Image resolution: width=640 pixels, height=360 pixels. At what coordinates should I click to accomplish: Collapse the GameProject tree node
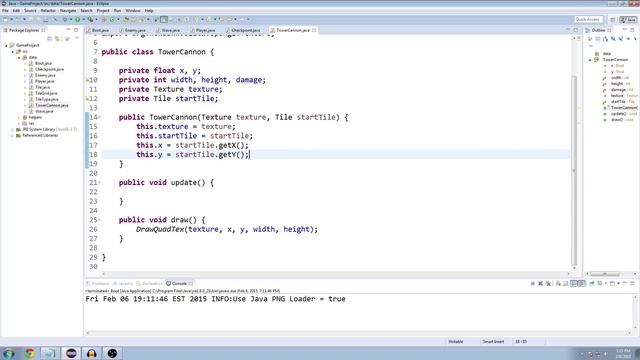[x=6, y=45]
